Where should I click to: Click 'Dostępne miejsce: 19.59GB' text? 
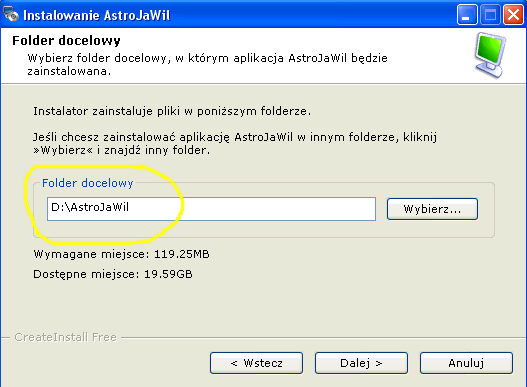(113, 274)
